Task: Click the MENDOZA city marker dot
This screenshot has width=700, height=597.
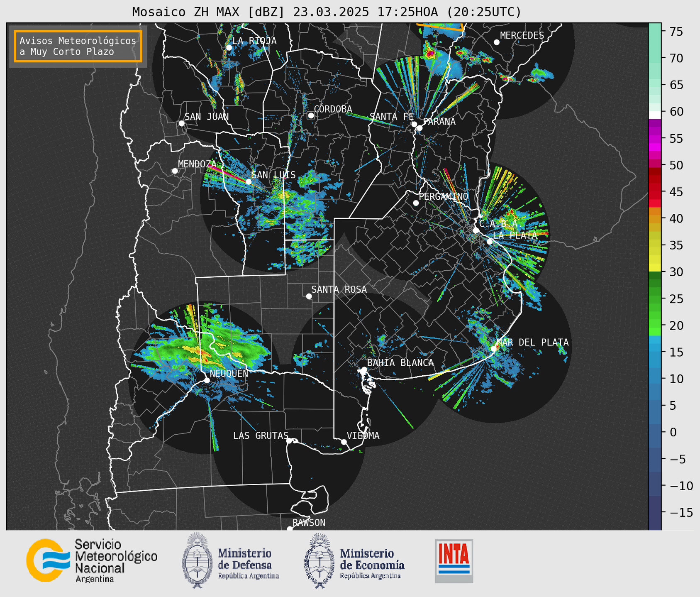Action: click(x=175, y=171)
